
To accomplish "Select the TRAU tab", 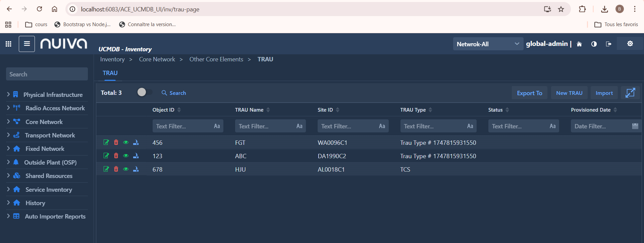I will (110, 73).
